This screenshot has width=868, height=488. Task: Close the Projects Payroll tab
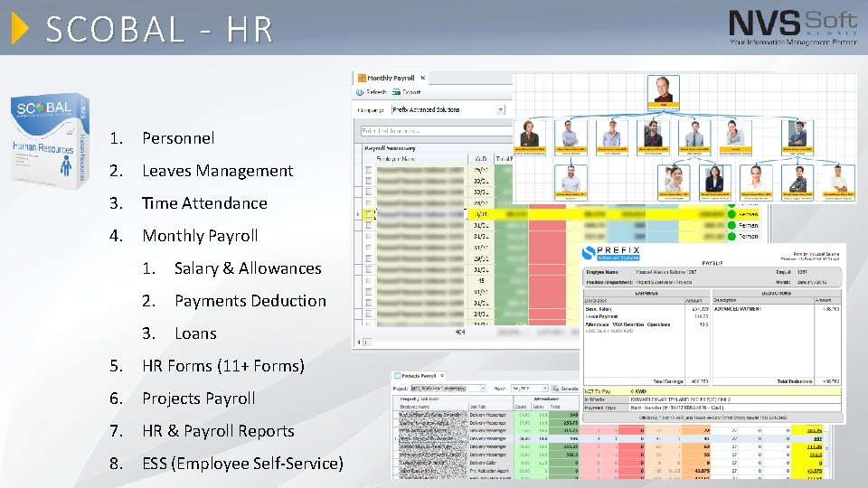coord(442,376)
